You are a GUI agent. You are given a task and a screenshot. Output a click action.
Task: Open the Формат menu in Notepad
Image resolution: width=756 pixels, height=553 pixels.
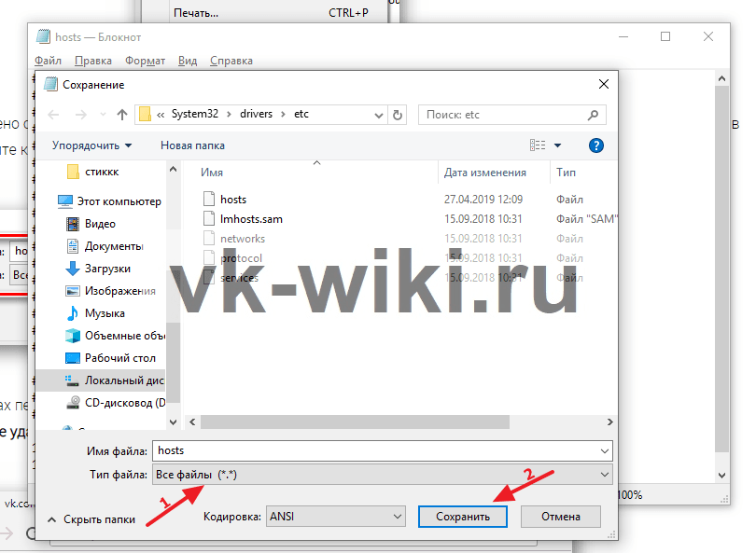[x=145, y=61]
